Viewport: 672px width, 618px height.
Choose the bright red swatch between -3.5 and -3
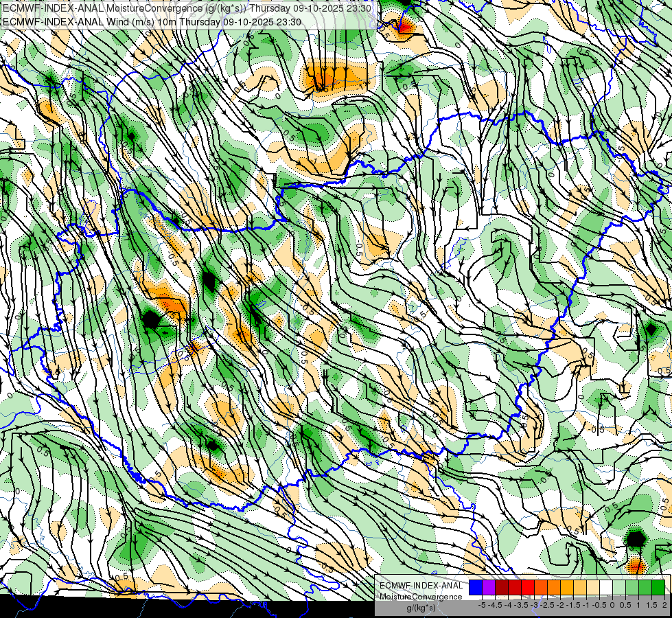click(528, 588)
